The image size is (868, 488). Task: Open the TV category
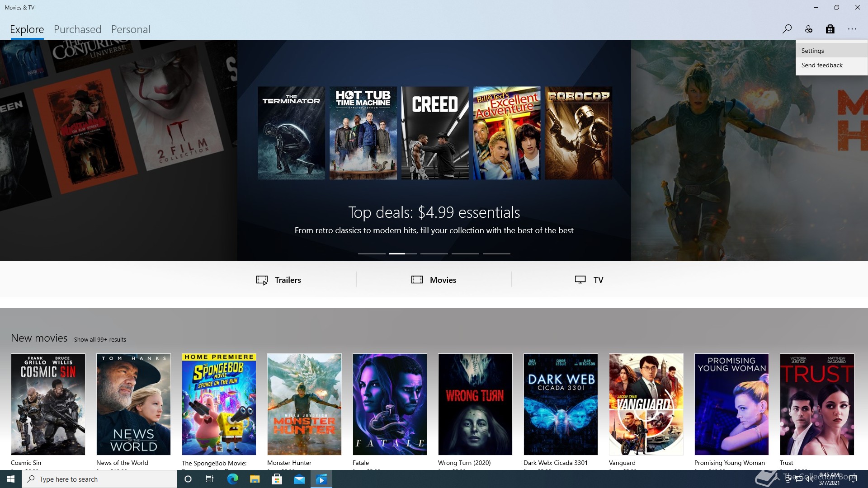[x=589, y=280]
